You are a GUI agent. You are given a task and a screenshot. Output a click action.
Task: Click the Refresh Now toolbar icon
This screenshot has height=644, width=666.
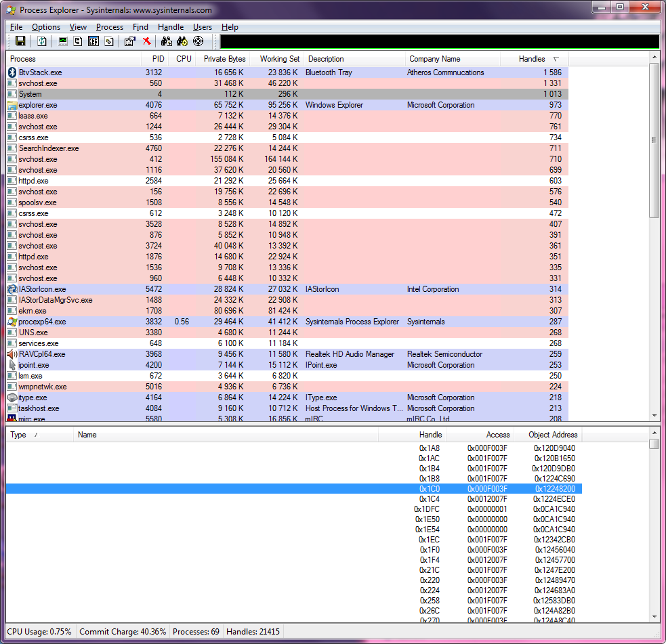[41, 41]
